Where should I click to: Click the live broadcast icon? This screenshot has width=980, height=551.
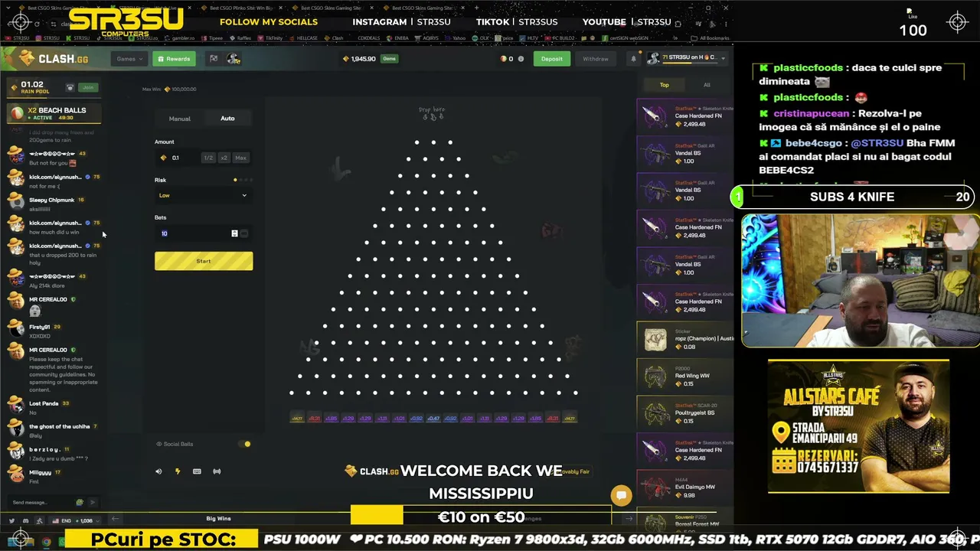coord(217,471)
